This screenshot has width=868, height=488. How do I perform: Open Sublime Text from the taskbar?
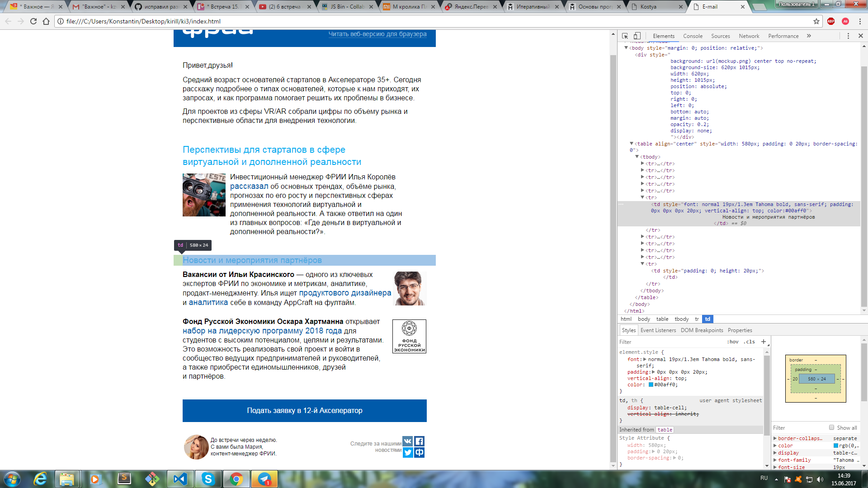[124, 479]
